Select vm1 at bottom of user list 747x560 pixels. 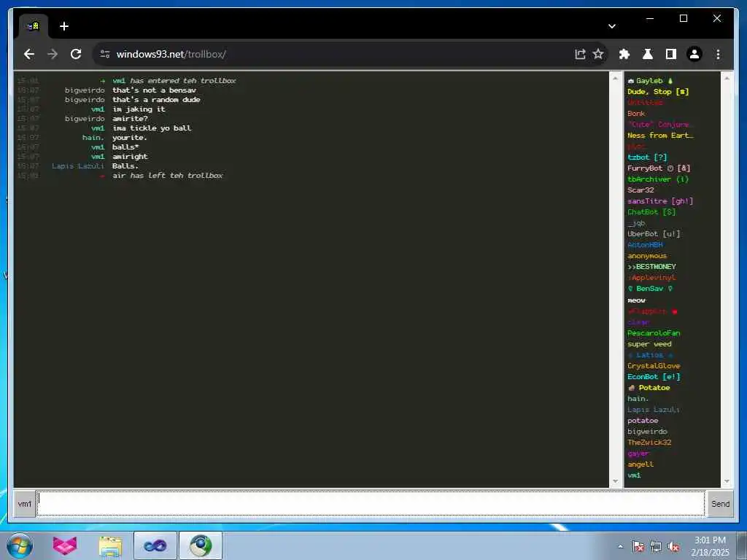[x=634, y=475]
